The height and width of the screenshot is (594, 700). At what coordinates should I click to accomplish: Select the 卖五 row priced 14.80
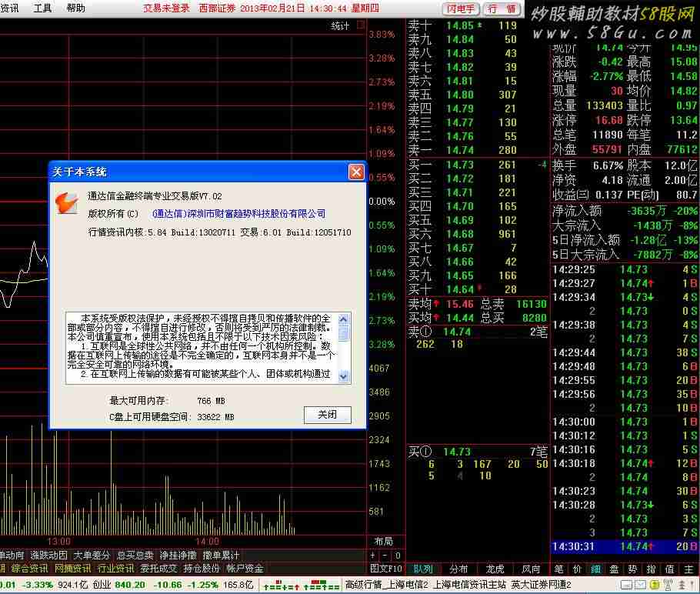pos(477,95)
